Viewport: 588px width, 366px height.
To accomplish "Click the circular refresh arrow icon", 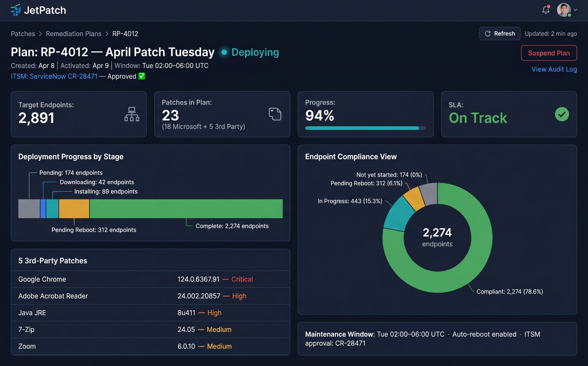I will tap(488, 33).
